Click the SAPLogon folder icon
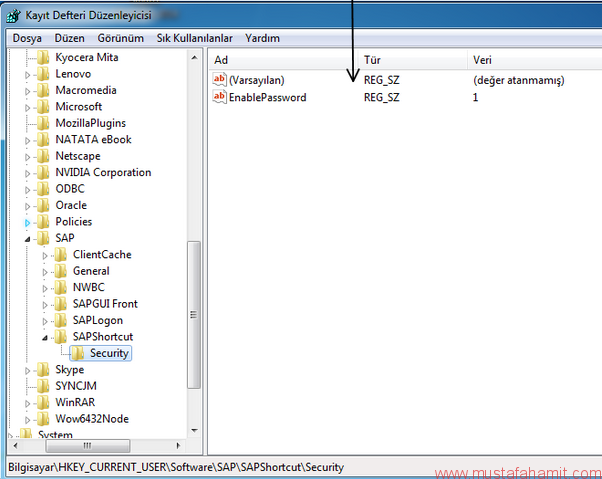Screen dimensions: 602x479 pyautogui.click(x=61, y=320)
